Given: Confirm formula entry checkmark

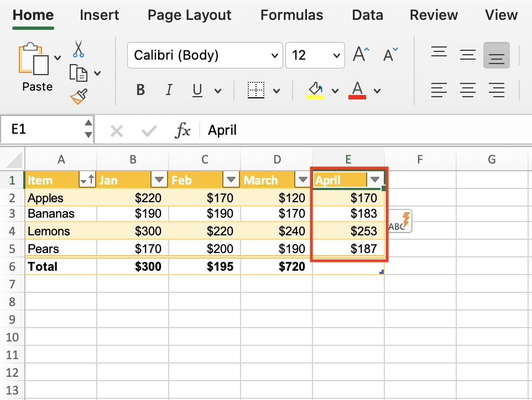Looking at the screenshot, I should [149, 131].
